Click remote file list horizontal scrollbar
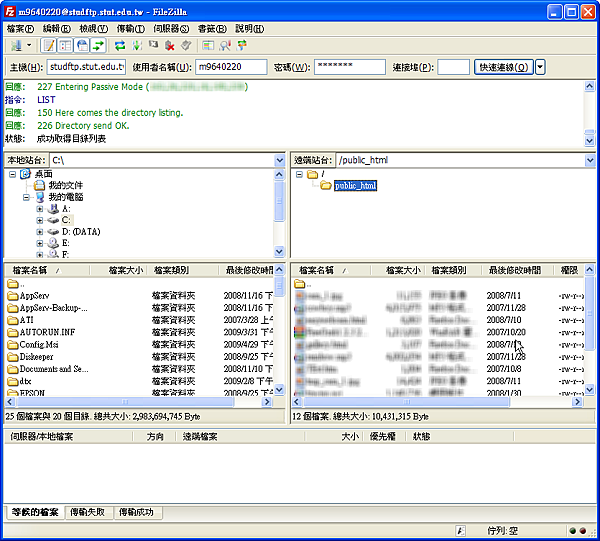Viewport: 600px width, 541px height. point(406,402)
